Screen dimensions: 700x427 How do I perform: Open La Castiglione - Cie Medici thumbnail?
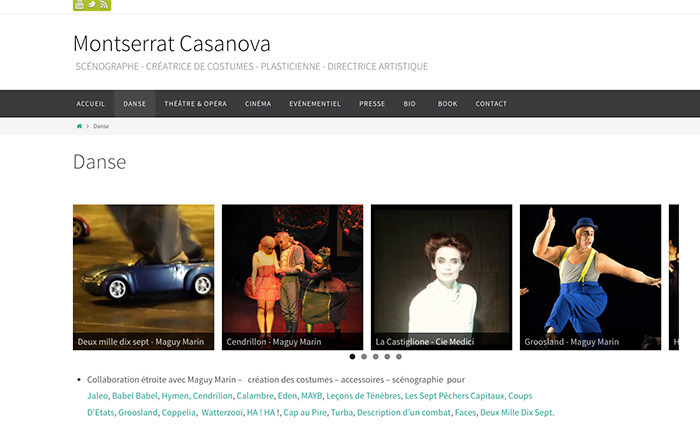click(x=442, y=277)
